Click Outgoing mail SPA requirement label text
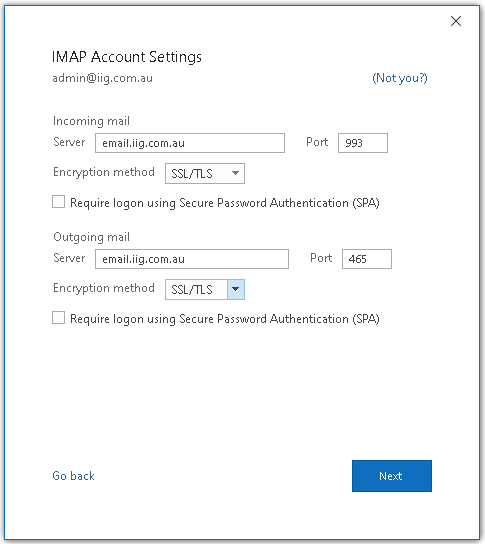 (225, 319)
